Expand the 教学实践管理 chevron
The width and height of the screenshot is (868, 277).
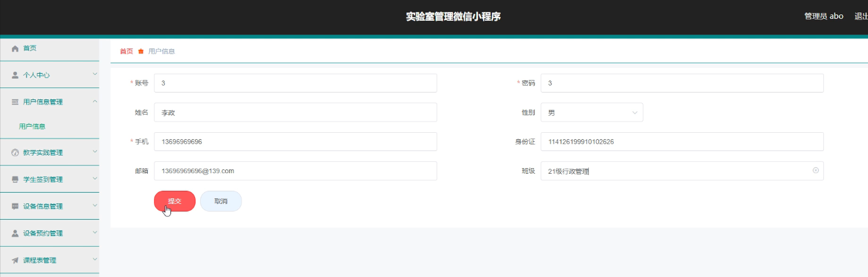95,152
